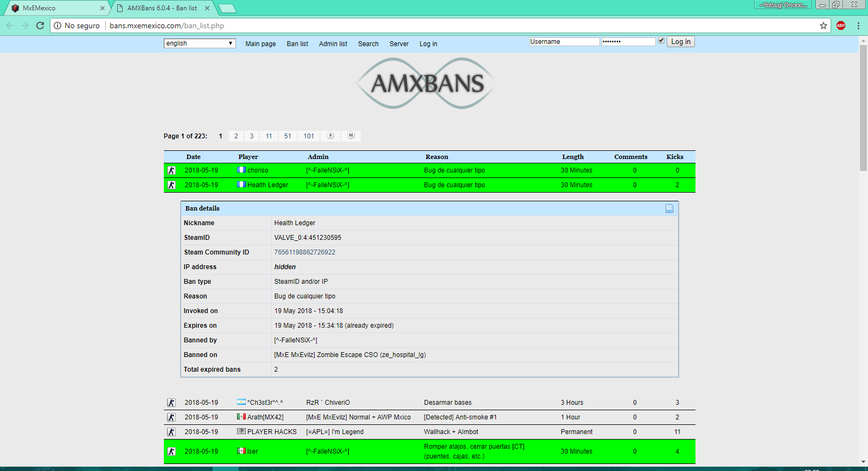Image resolution: width=868 pixels, height=471 pixels.
Task: Open Admin list menu item
Action: pyautogui.click(x=333, y=44)
